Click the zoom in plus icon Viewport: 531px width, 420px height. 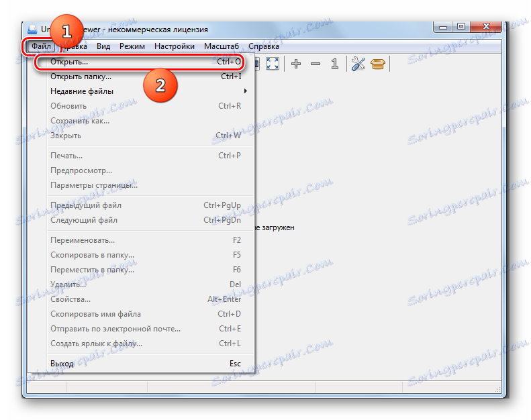(x=296, y=63)
